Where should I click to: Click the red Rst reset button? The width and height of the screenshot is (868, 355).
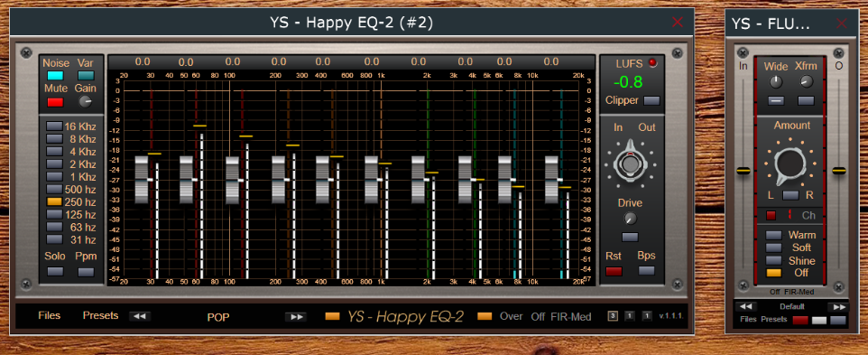(614, 271)
